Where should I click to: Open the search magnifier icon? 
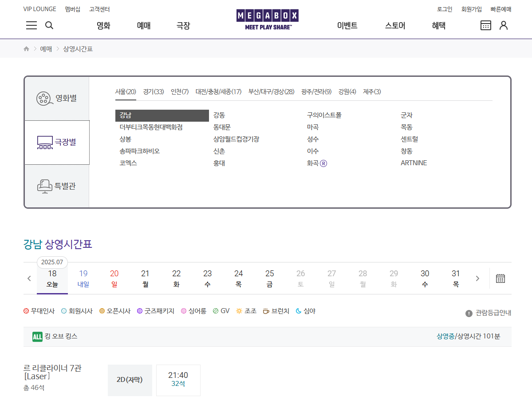(x=49, y=25)
